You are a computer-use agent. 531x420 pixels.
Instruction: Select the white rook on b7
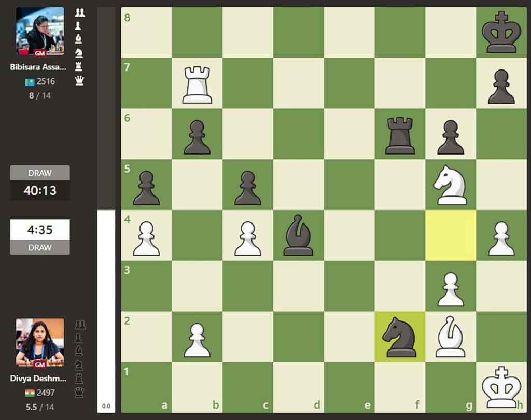197,83
